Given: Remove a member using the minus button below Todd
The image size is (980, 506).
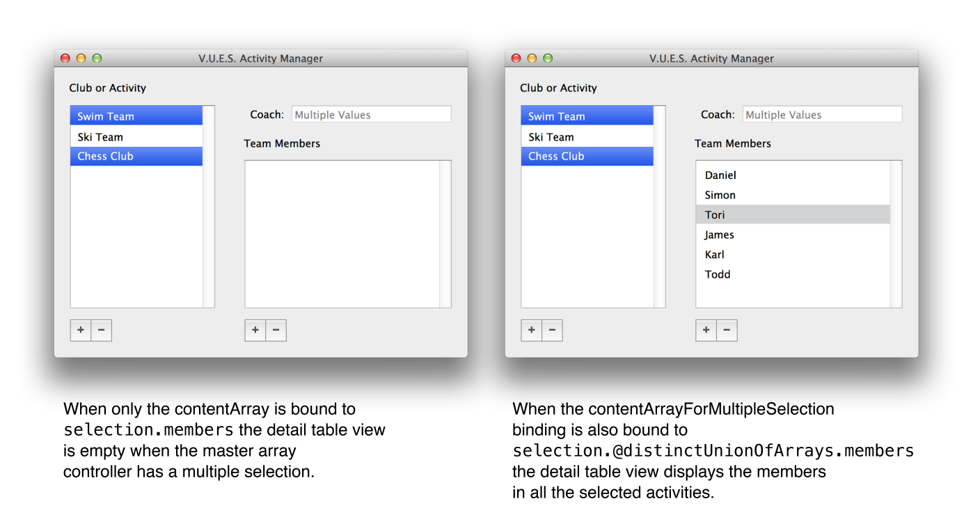Looking at the screenshot, I should [x=727, y=331].
